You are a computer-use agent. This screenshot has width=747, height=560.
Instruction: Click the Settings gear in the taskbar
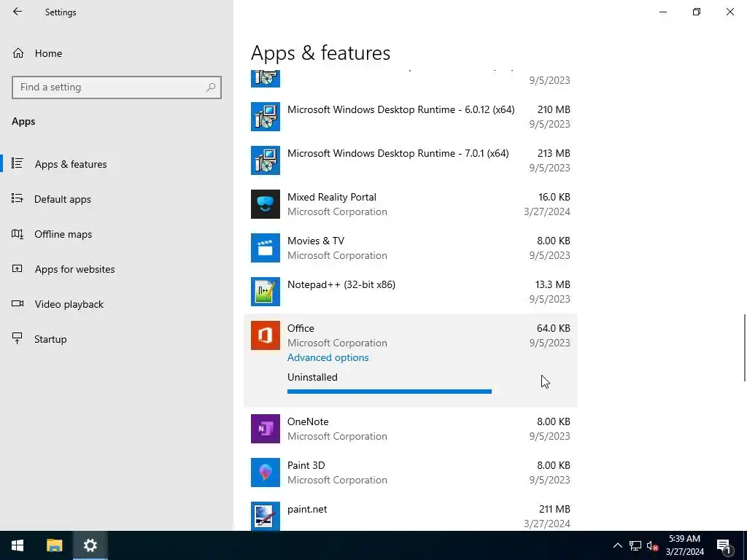(x=90, y=545)
